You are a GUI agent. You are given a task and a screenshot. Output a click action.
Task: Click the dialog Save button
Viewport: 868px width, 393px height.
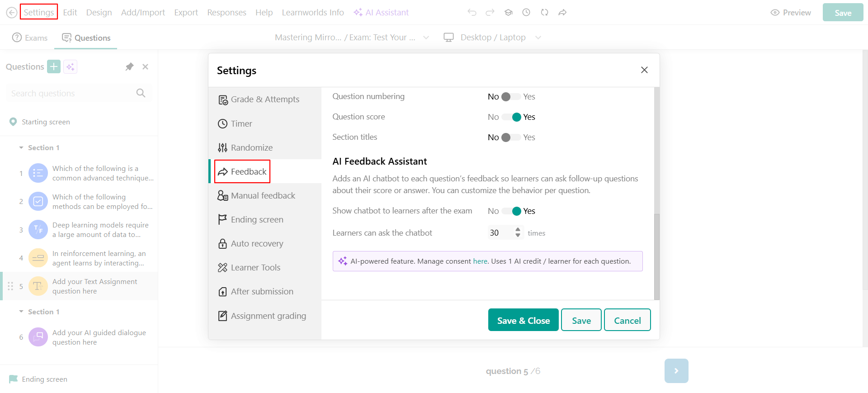pyautogui.click(x=581, y=320)
